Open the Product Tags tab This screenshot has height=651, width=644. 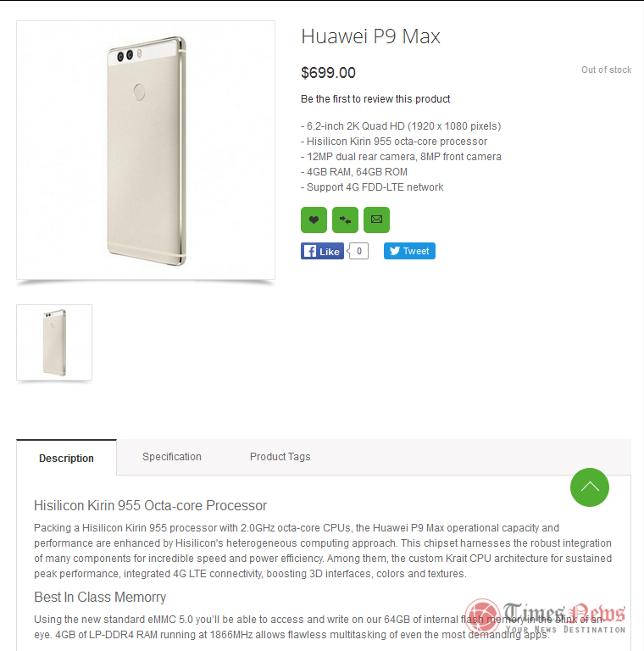(280, 456)
